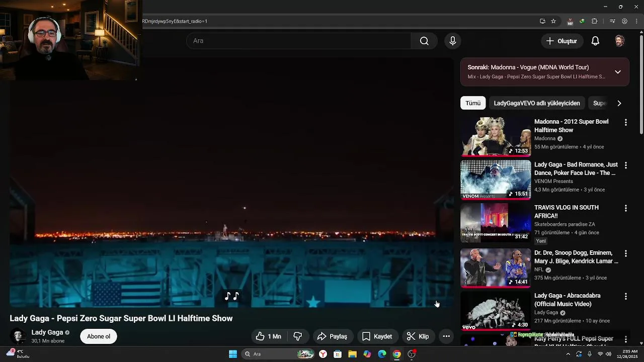Open the VENOM Presents channel link
This screenshot has height=362, width=644.
553,181
